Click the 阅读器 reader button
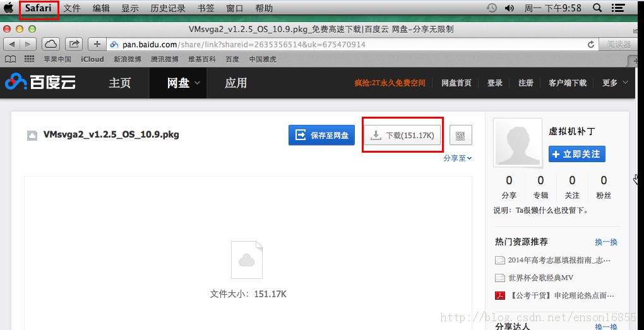 [x=619, y=44]
